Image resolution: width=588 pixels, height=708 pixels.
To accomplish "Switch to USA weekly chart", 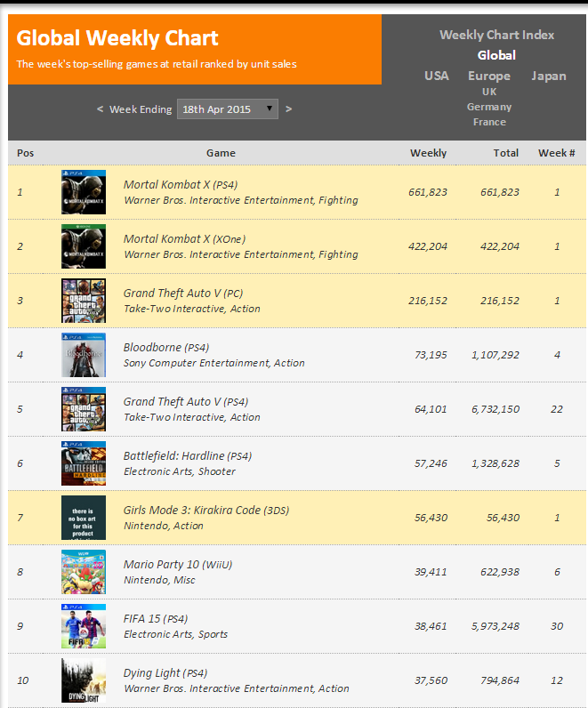I will tap(437, 76).
